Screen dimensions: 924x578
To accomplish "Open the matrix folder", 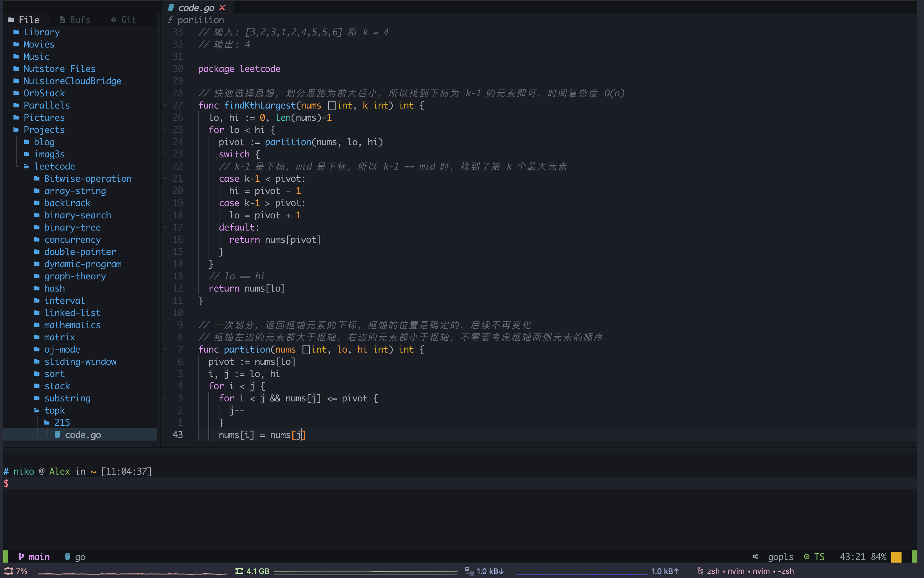I will coord(60,337).
